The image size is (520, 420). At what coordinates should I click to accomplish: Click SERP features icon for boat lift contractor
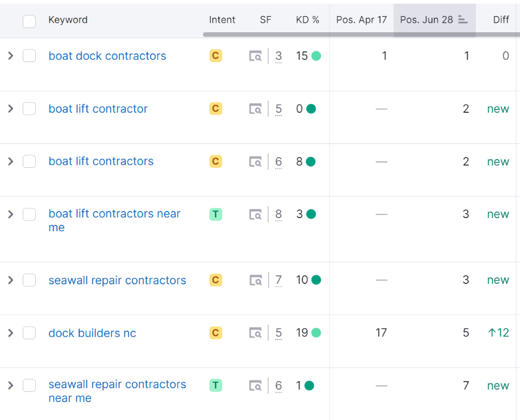(x=256, y=109)
